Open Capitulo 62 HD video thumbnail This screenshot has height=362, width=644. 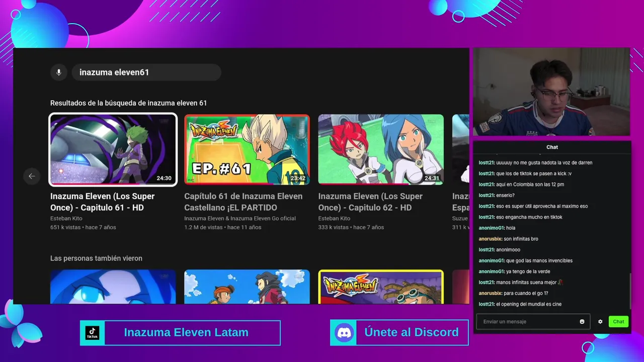381,149
